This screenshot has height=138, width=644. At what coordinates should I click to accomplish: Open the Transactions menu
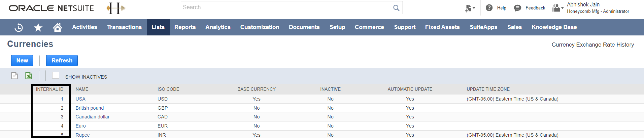[x=124, y=27]
